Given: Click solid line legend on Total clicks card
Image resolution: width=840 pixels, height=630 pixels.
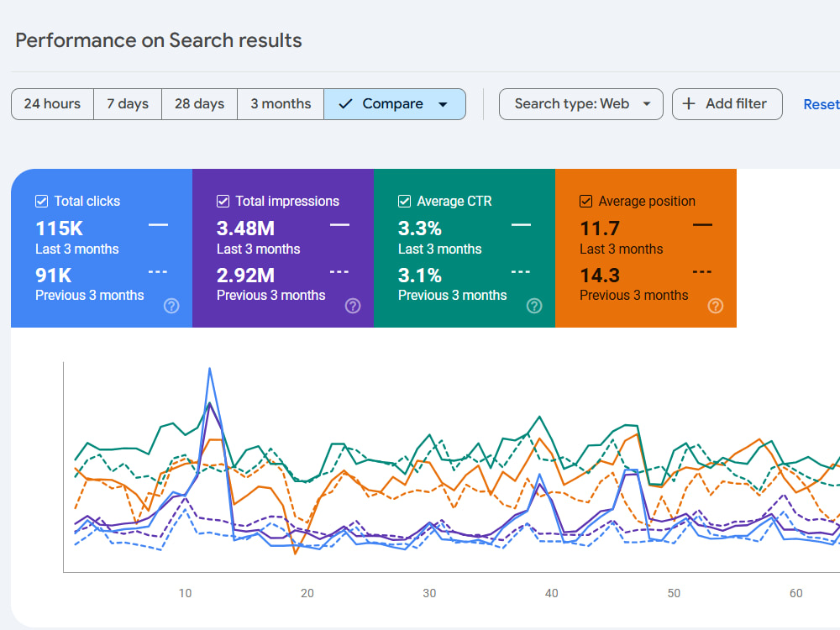Looking at the screenshot, I should 158,225.
